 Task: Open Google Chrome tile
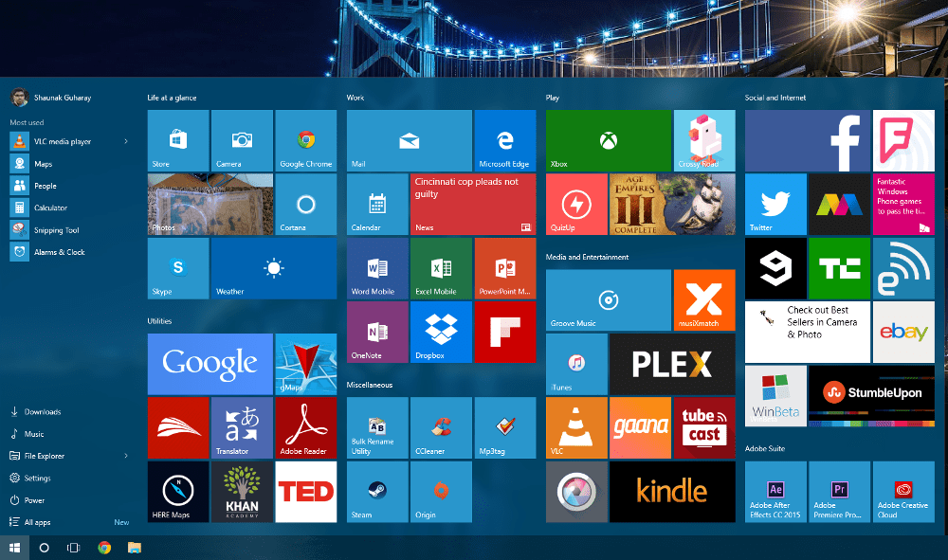click(306, 141)
